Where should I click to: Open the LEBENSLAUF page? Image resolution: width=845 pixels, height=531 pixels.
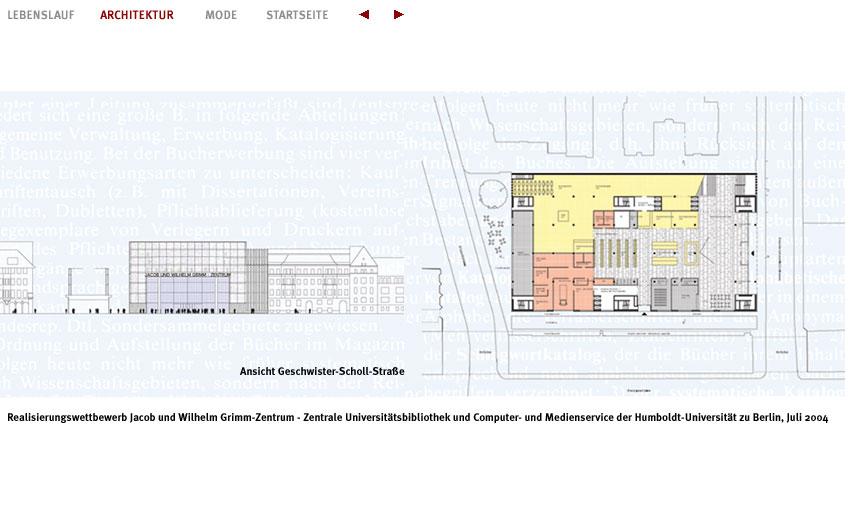coord(41,15)
